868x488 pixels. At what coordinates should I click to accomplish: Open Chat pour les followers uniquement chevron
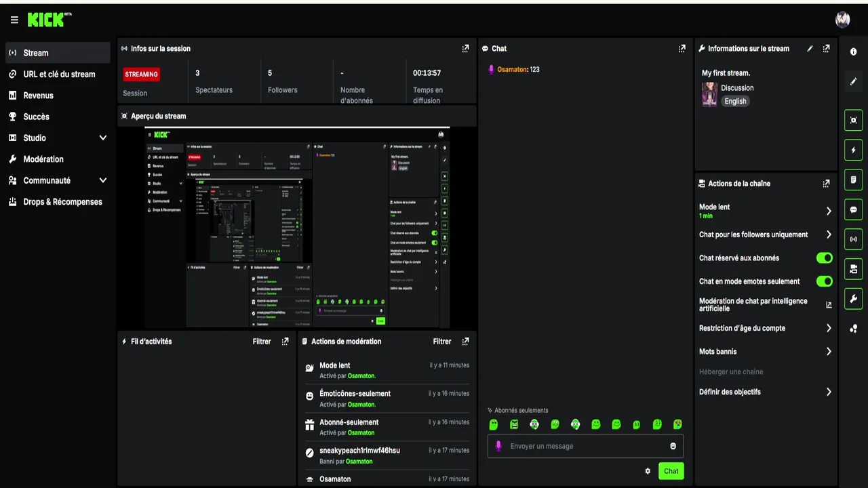pos(829,235)
